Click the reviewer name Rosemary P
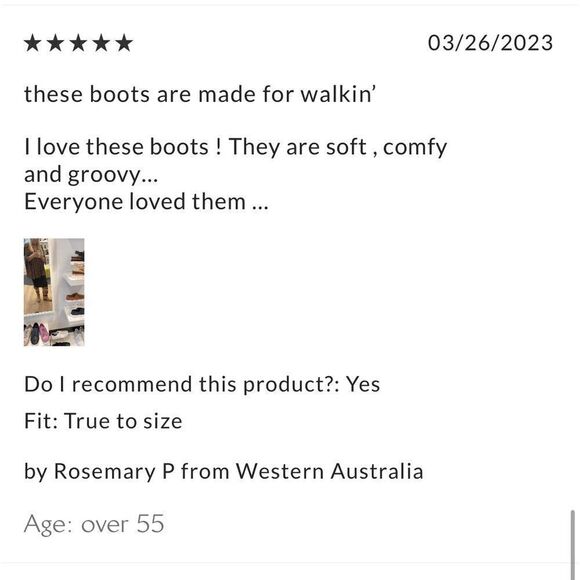This screenshot has width=580, height=580. pos(114,471)
